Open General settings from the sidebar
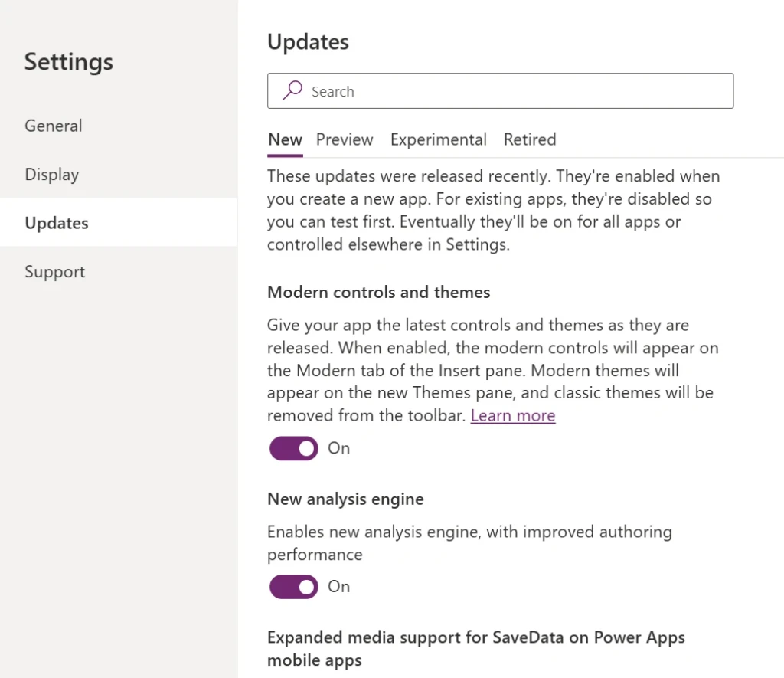Screen dimensions: 784x678 click(53, 126)
